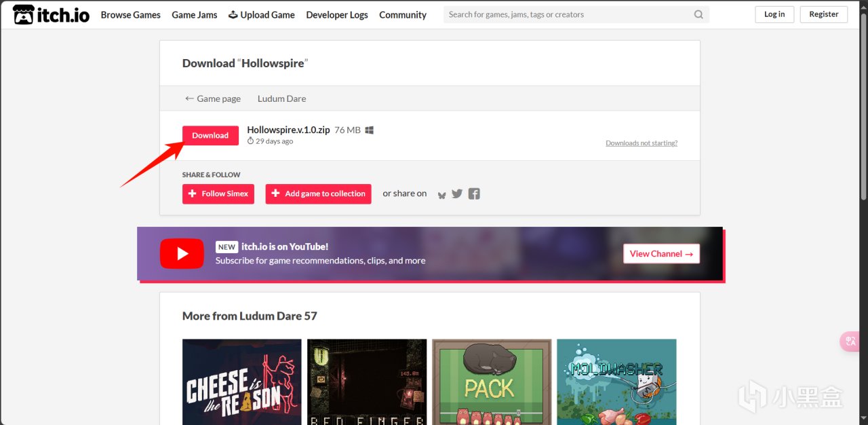
Task: Click the 29 days ago timestamp
Action: [x=271, y=141]
